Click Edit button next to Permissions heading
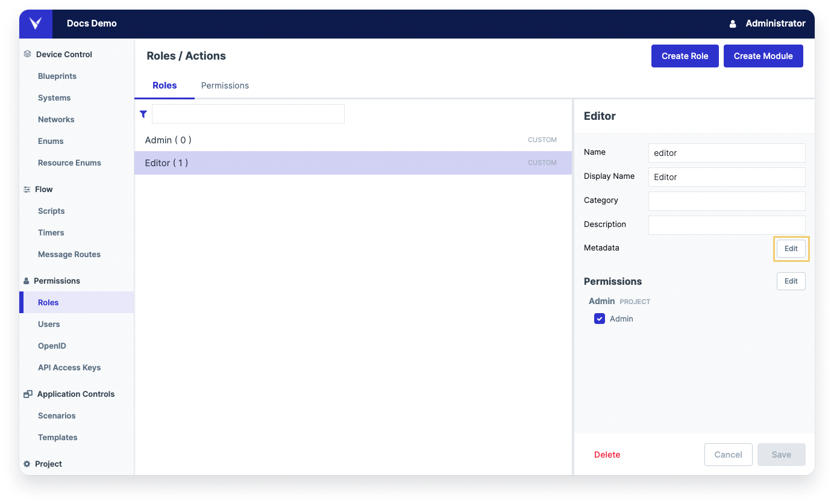 pos(791,281)
